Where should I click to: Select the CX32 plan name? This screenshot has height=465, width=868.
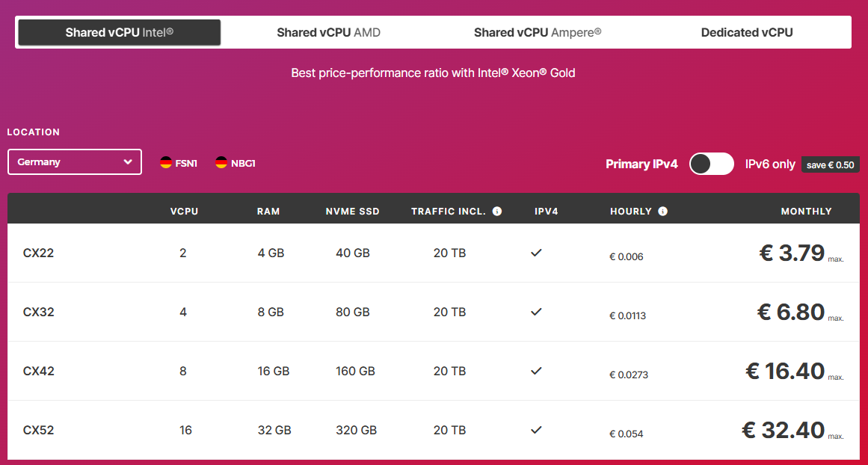tap(38, 312)
